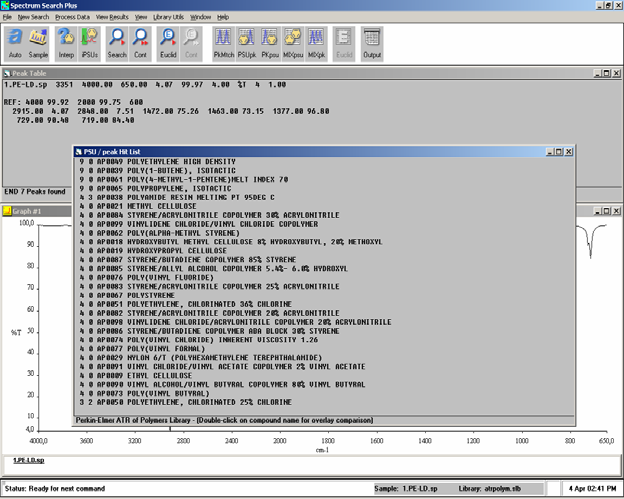Click the Library: atrpolym.slb status field
The height and width of the screenshot is (499, 624).
click(490, 488)
